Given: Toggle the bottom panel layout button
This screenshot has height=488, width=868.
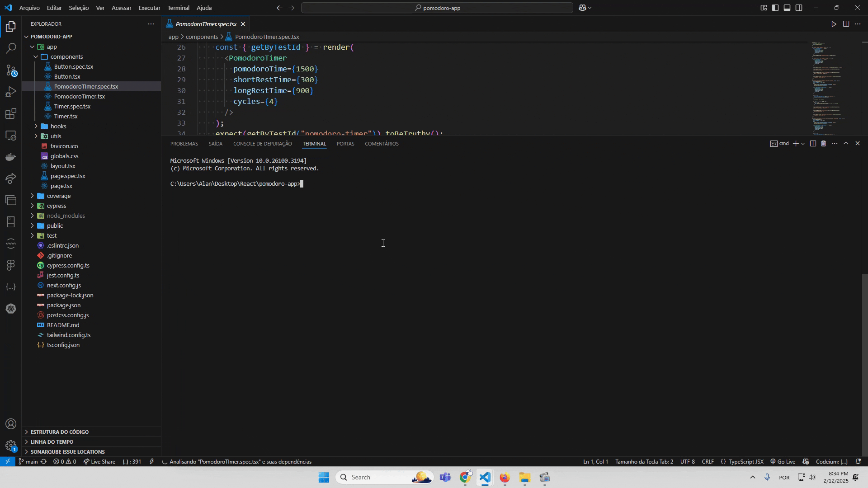Looking at the screenshot, I should [787, 8].
